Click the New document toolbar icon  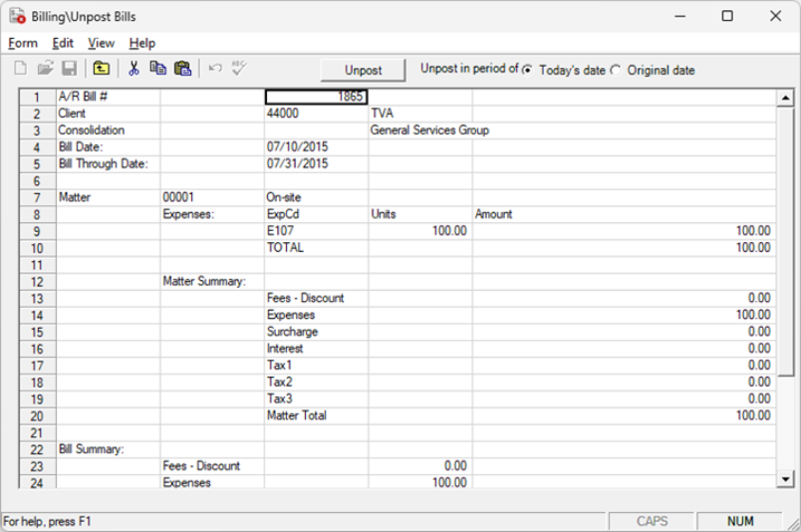pos(21,69)
